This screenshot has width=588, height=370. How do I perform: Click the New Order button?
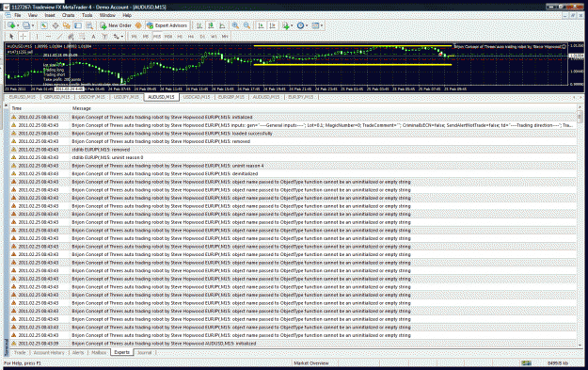coord(115,25)
